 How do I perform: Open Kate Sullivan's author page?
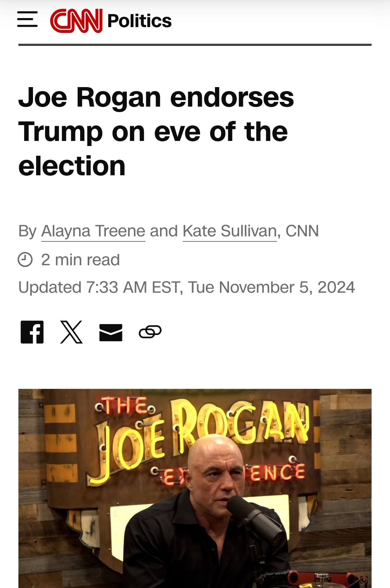click(230, 231)
